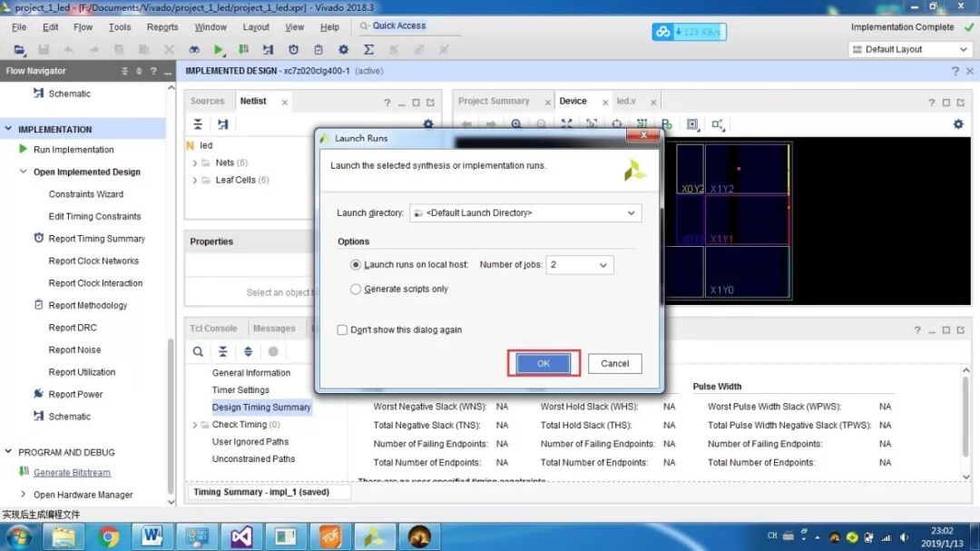Zoom in on the Device view
The height and width of the screenshot is (551, 980).
coord(516,123)
